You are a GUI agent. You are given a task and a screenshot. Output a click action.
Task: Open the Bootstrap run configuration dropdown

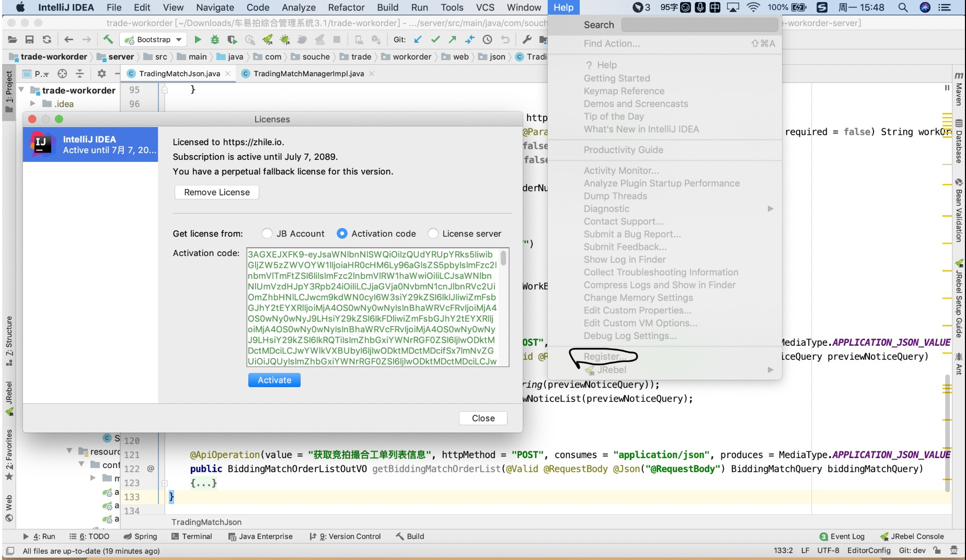pos(153,40)
